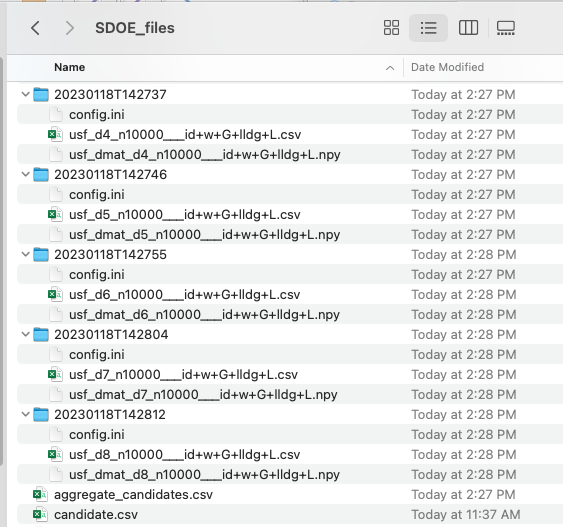Image resolution: width=563 pixels, height=527 pixels.
Task: Click the Excel icon of usf_d7_n10000 csv
Action: (x=55, y=374)
